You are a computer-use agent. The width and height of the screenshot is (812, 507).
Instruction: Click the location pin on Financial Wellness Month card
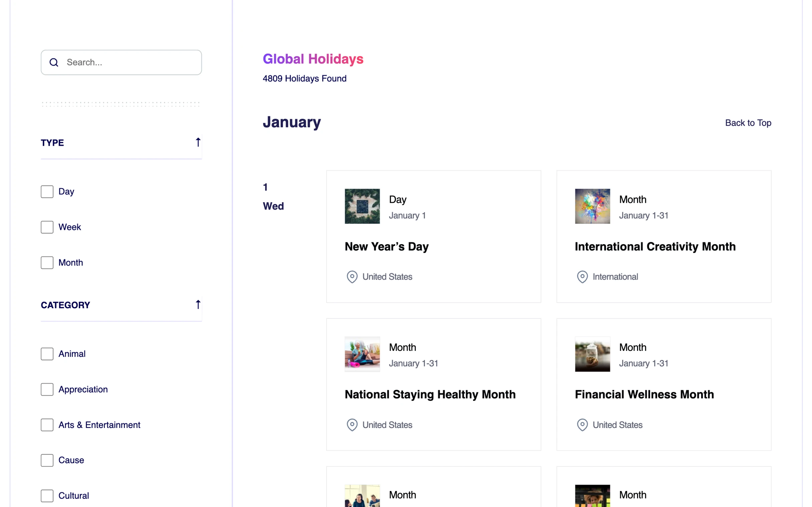click(x=582, y=425)
